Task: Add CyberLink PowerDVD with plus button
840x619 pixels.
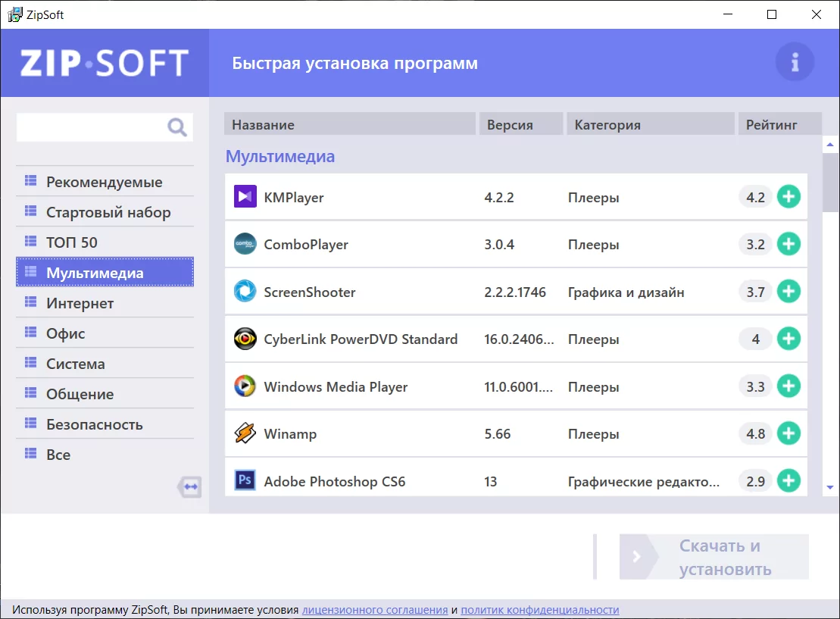Action: (x=788, y=339)
